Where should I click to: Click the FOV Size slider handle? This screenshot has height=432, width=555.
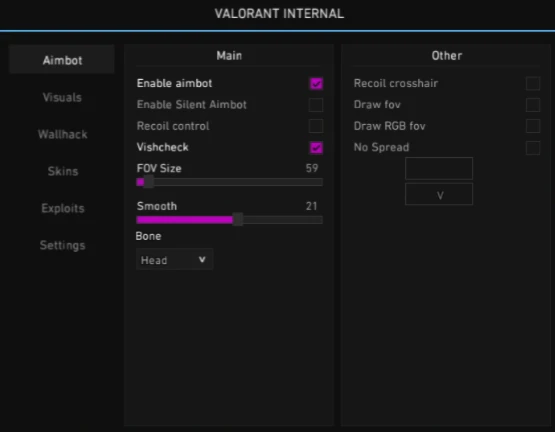click(149, 182)
